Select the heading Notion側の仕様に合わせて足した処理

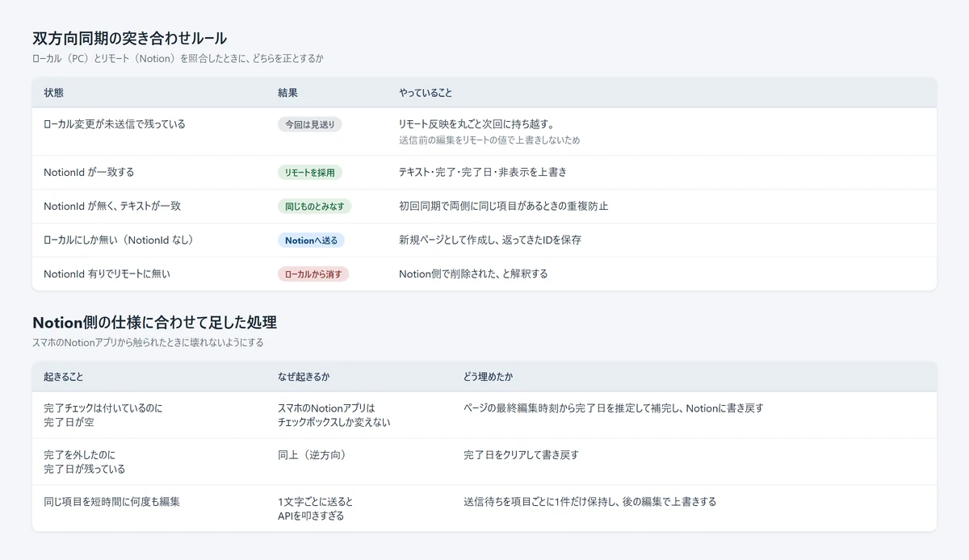(x=154, y=323)
